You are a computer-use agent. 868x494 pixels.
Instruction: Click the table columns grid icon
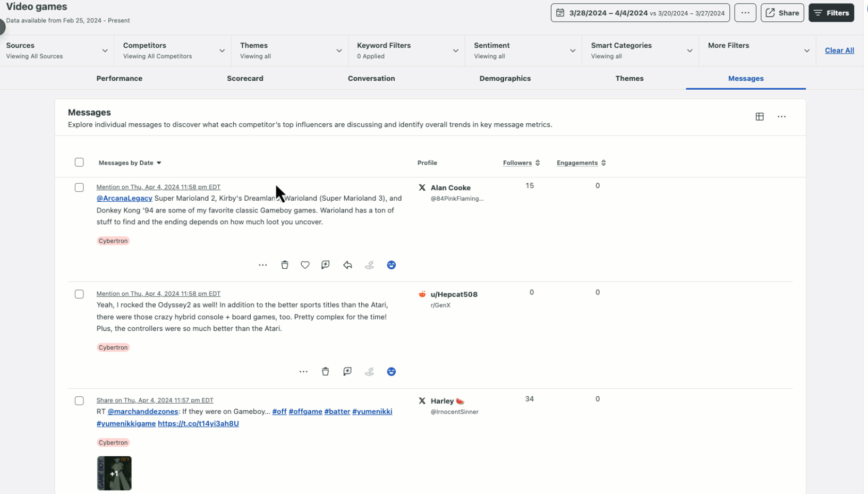pyautogui.click(x=760, y=117)
